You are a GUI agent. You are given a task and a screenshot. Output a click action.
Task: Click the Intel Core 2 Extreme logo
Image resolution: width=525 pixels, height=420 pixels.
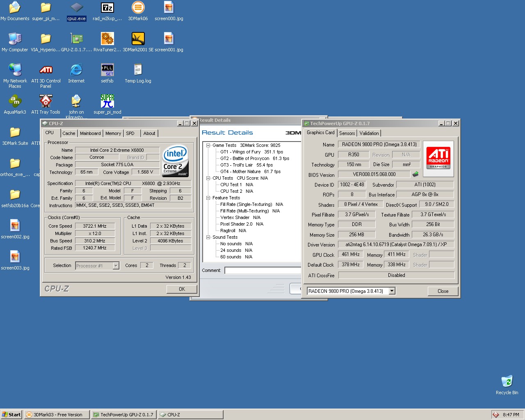pyautogui.click(x=176, y=161)
